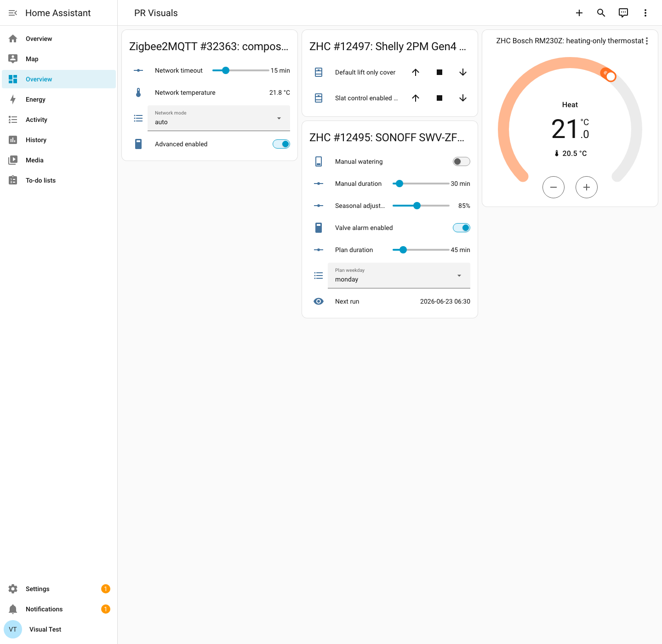Image resolution: width=662 pixels, height=644 pixels.
Task: Open Energy in the sidebar
Action: pyautogui.click(x=59, y=99)
